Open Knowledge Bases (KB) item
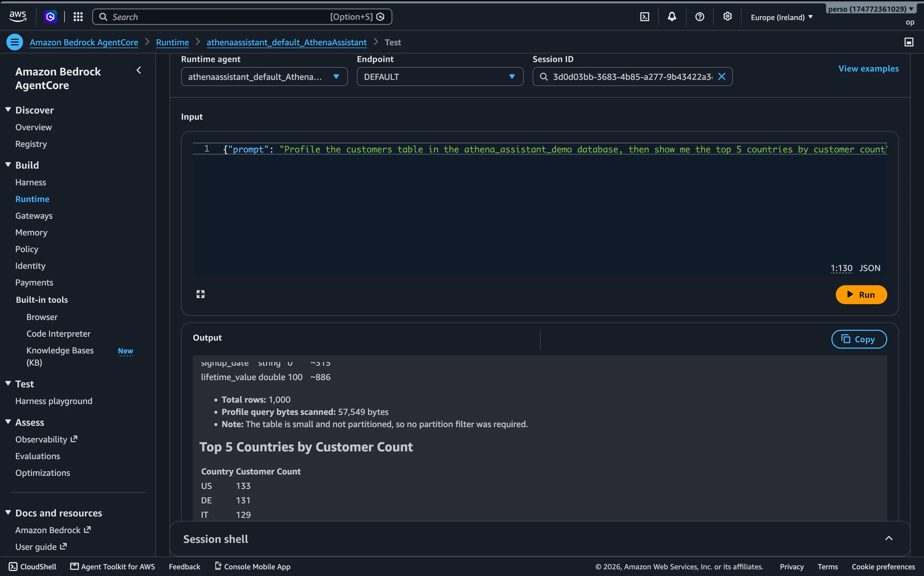The width and height of the screenshot is (924, 576). coord(60,356)
